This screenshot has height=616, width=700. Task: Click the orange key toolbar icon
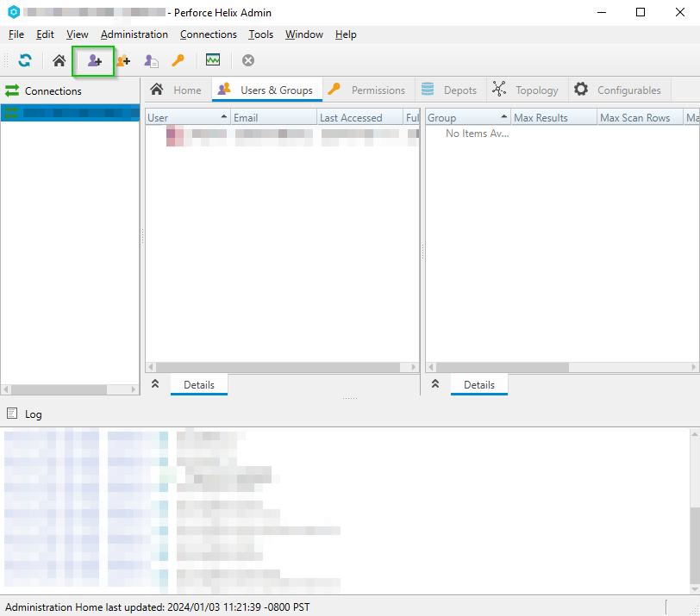178,60
